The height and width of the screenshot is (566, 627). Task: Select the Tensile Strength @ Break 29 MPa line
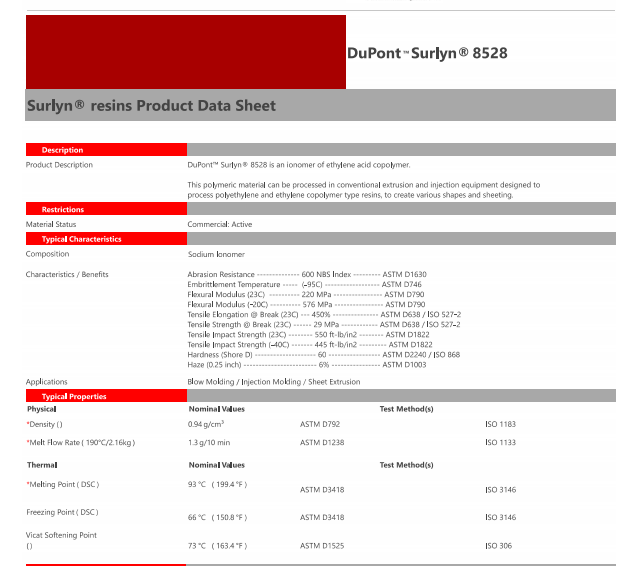(323, 324)
